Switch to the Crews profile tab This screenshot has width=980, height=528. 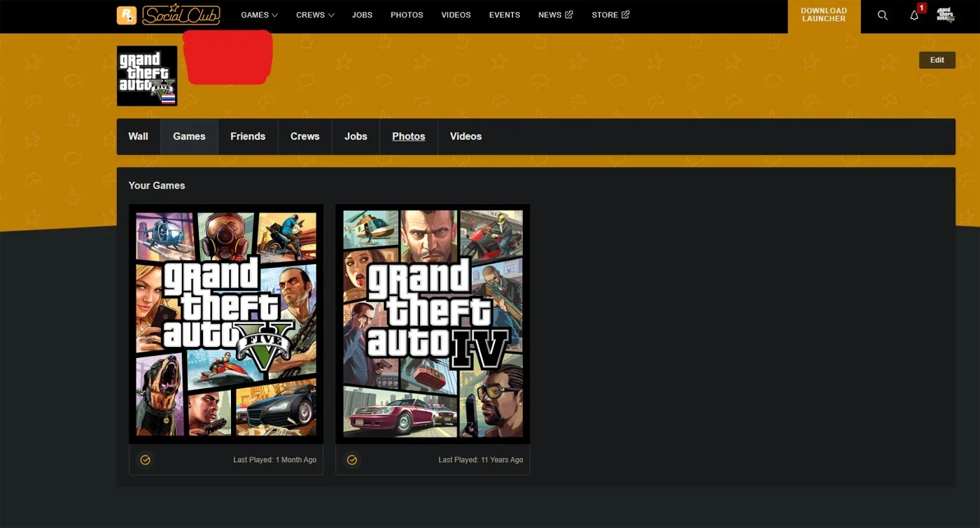pos(305,136)
